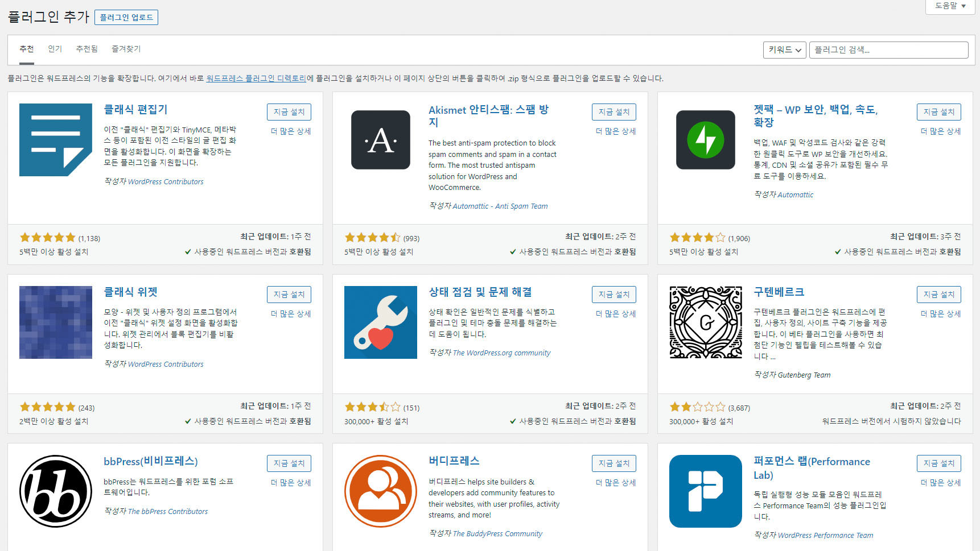Open the 버디프레스 title link
The height and width of the screenshot is (551, 980).
454,461
